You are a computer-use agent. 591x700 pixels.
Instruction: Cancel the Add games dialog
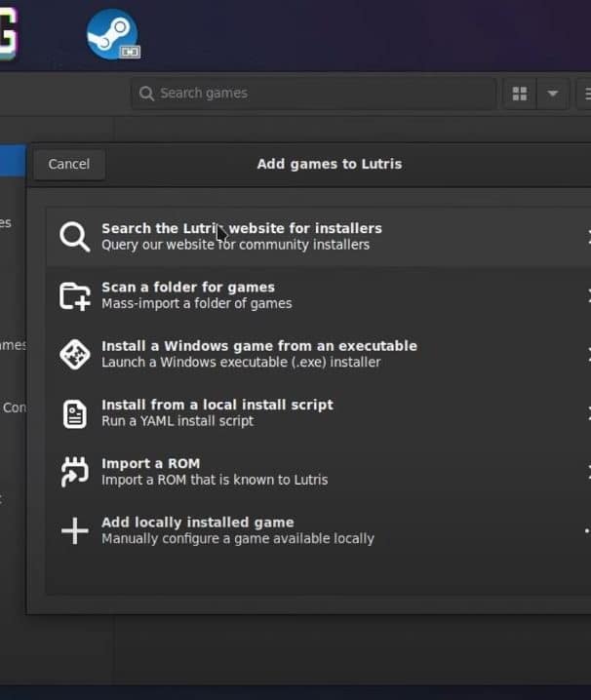(x=69, y=164)
